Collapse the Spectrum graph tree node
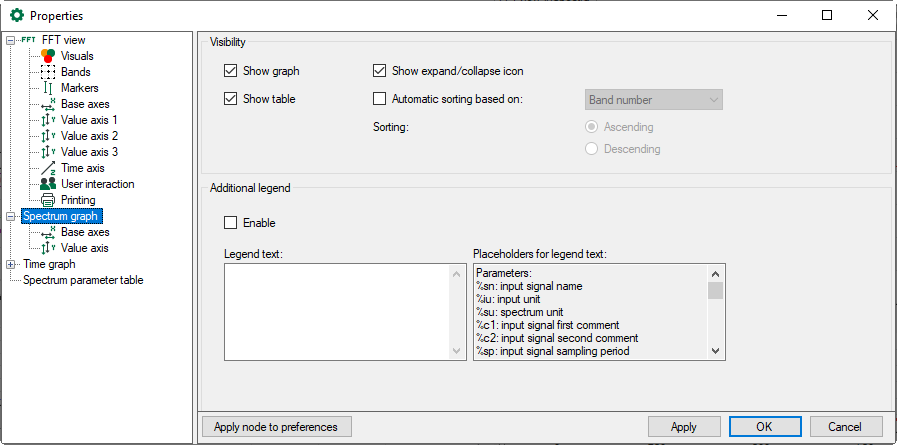Screen dimensions: 897x445 click(x=11, y=216)
